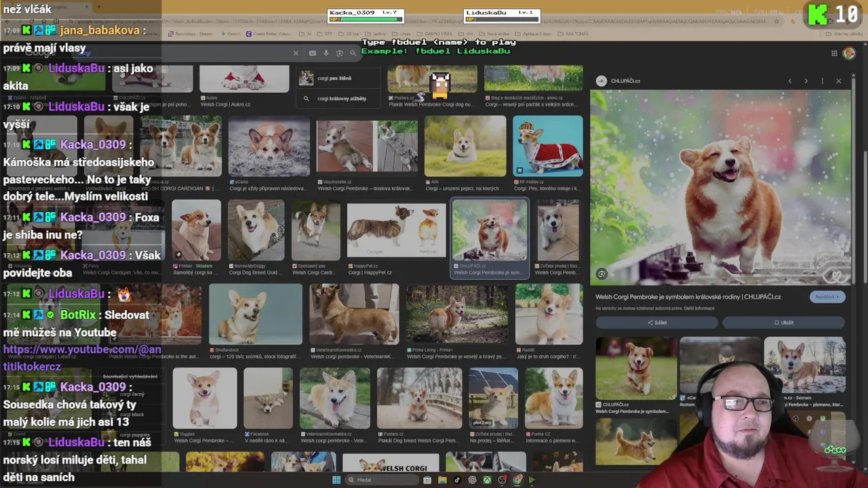Open the Google apps grid

pos(834,53)
